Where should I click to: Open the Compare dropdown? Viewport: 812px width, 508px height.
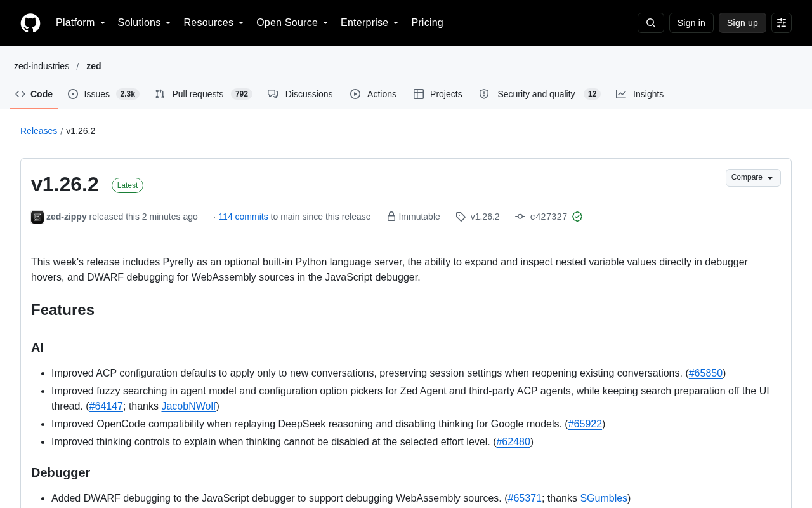click(753, 178)
